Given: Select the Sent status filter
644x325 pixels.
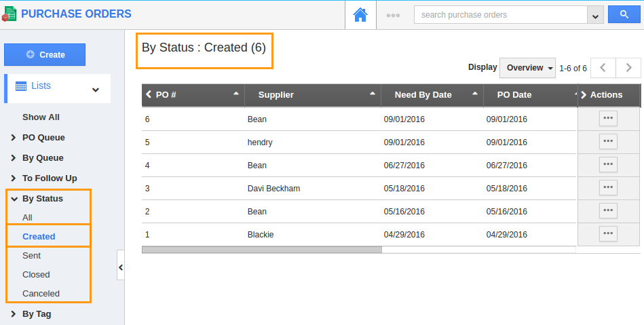Looking at the screenshot, I should coord(31,255).
